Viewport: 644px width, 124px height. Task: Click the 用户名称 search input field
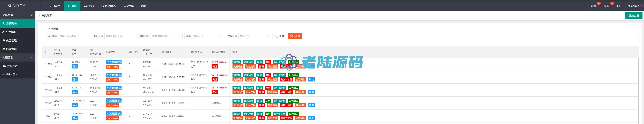[x=74, y=36]
